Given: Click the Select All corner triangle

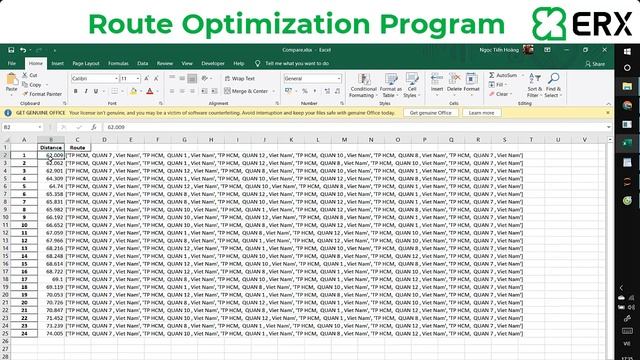Looking at the screenshot, I should point(7,140).
